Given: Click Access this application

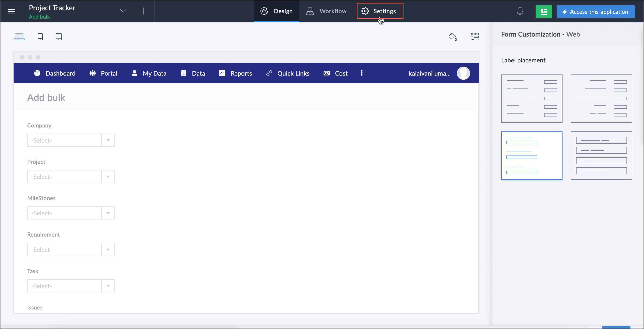Looking at the screenshot, I should point(596,12).
